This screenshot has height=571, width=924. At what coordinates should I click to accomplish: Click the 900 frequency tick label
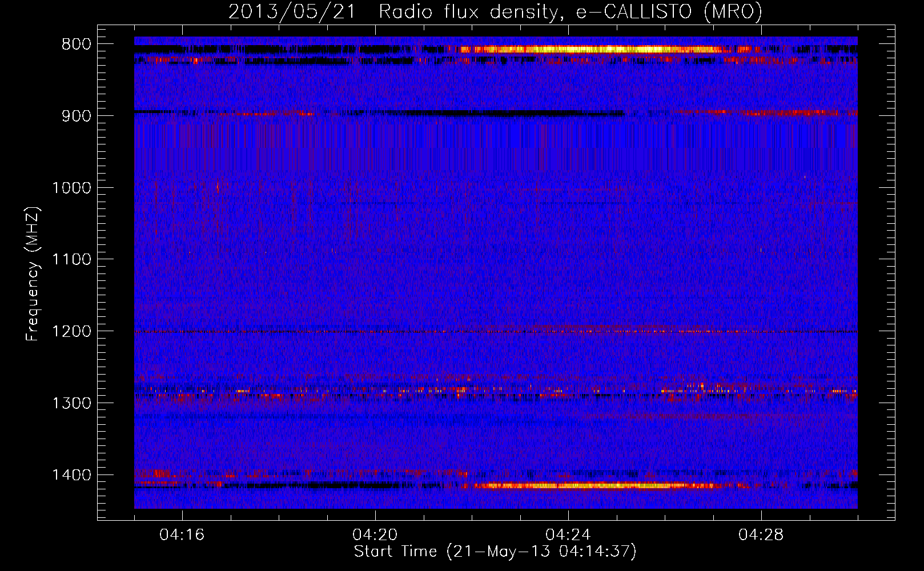(77, 116)
